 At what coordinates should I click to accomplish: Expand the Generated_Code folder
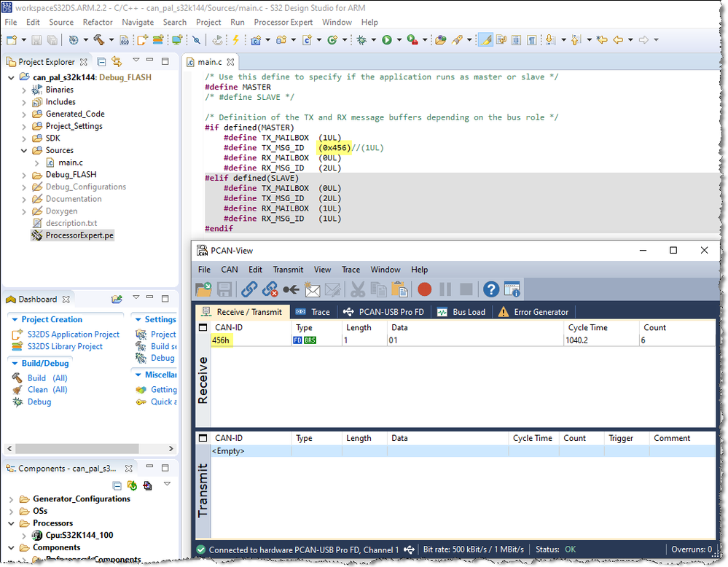pos(24,114)
